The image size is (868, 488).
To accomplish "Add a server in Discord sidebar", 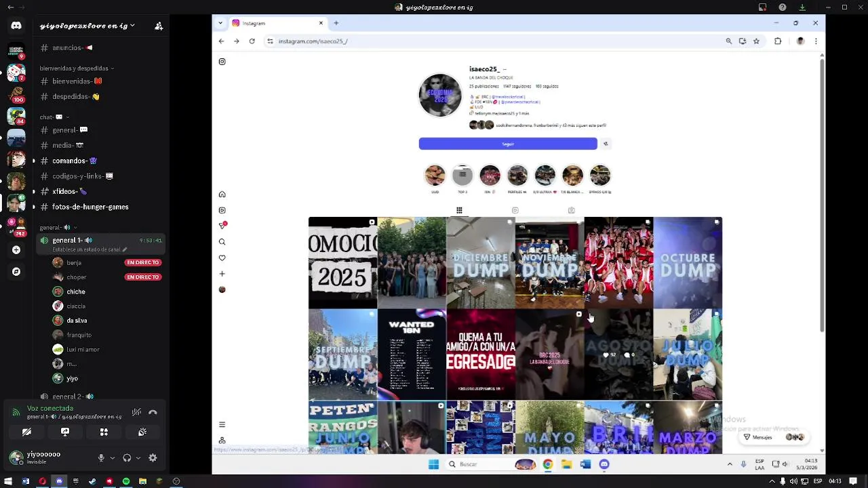I will tap(16, 249).
